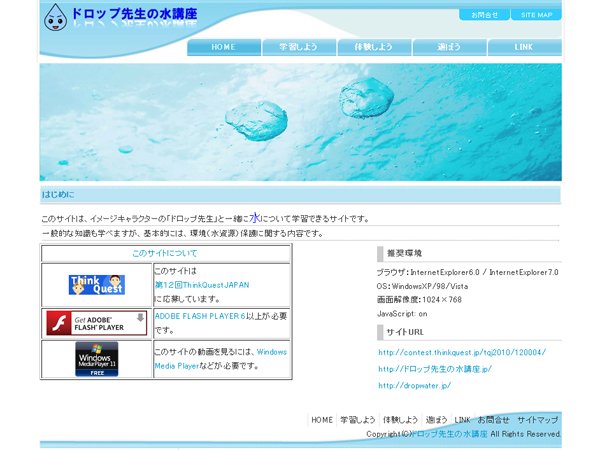
Task: Click the water drop mascot logo
Action: click(x=56, y=16)
